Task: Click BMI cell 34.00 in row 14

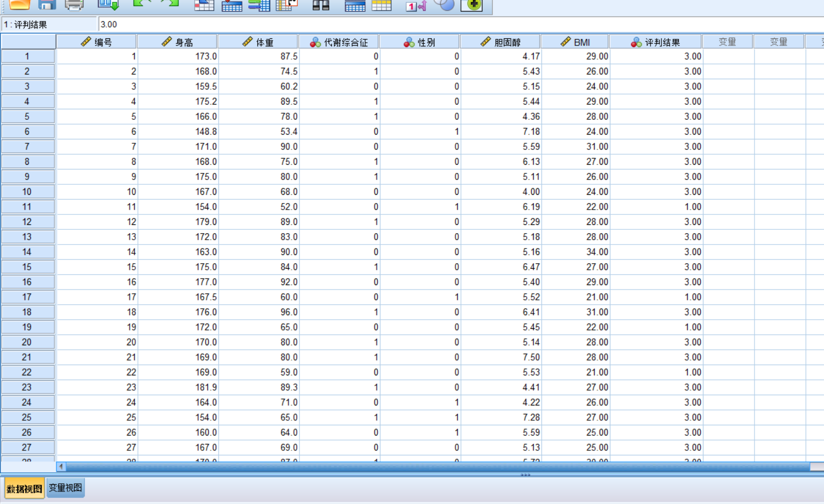Action: (x=575, y=252)
